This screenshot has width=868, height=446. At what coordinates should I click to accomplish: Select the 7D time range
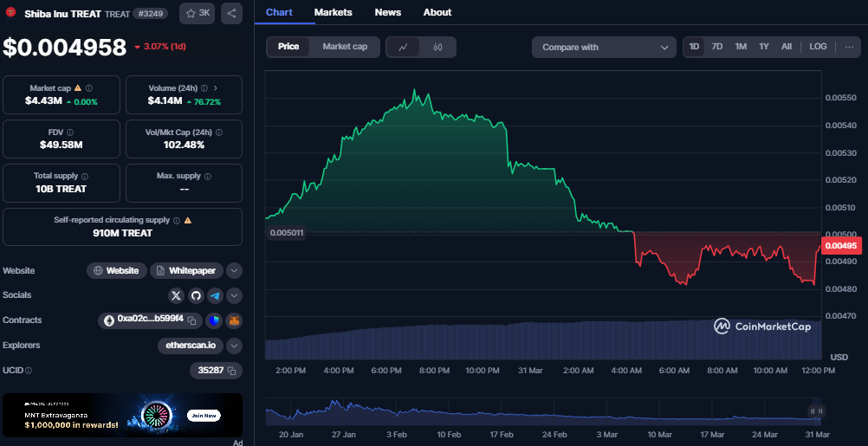click(717, 47)
